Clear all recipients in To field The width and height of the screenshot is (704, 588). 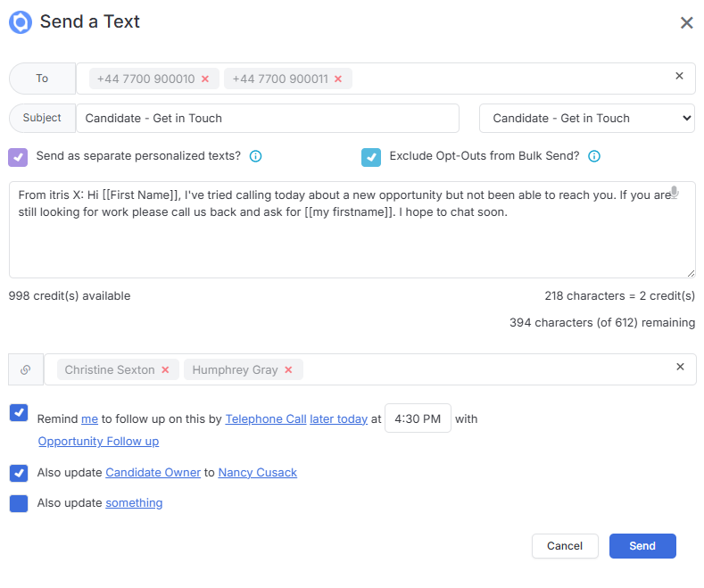pos(679,76)
